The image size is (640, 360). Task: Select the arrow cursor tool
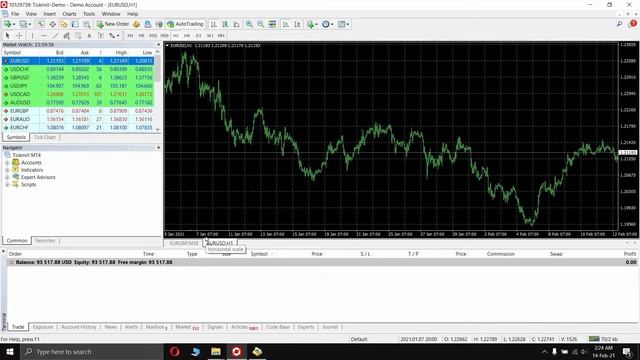[x=7, y=36]
